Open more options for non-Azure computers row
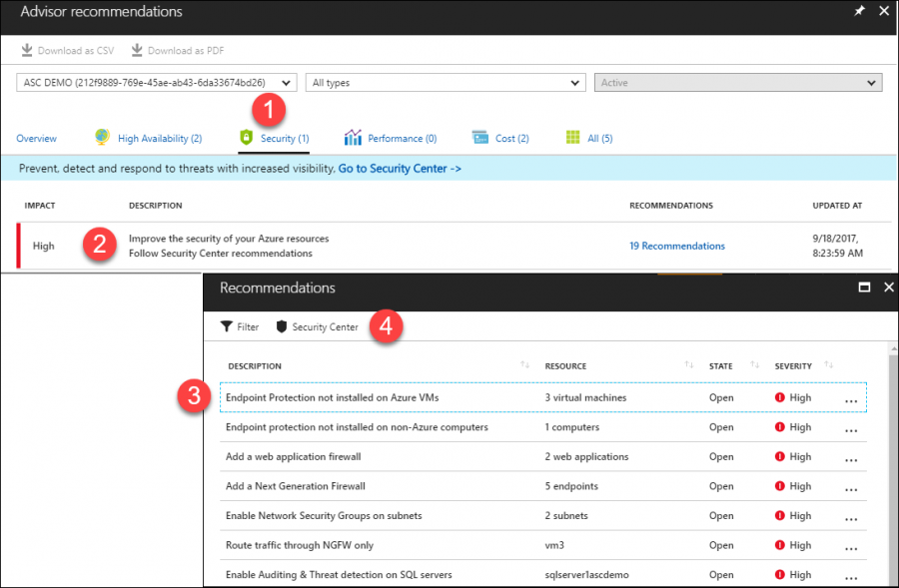899x588 pixels. (851, 430)
